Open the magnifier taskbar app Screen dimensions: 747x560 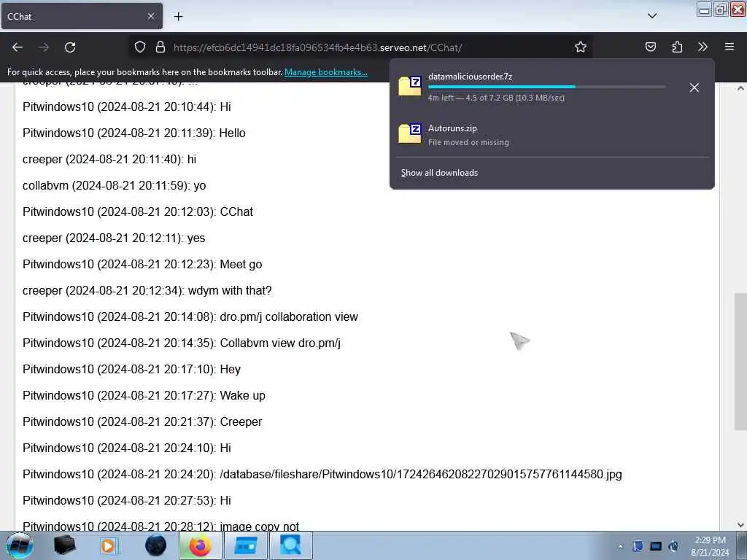pos(290,545)
